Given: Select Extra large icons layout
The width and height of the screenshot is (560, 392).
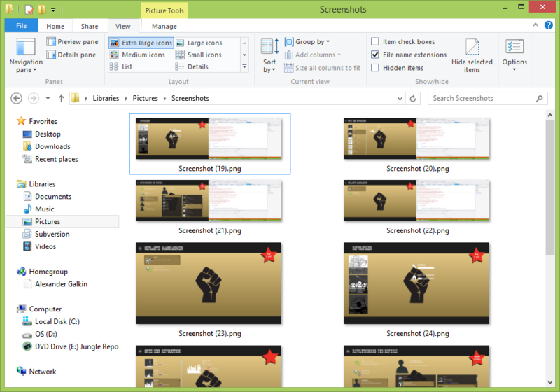Looking at the screenshot, I should (x=141, y=43).
